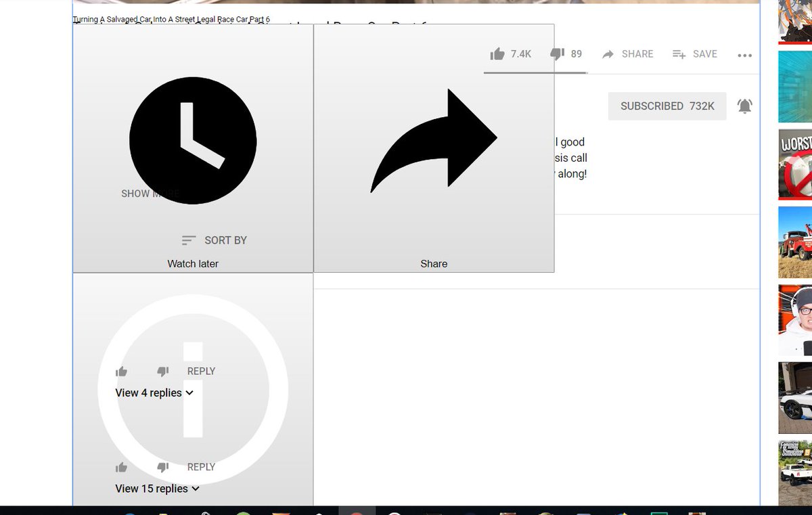Like the comment above View 15 replies

coord(121,467)
